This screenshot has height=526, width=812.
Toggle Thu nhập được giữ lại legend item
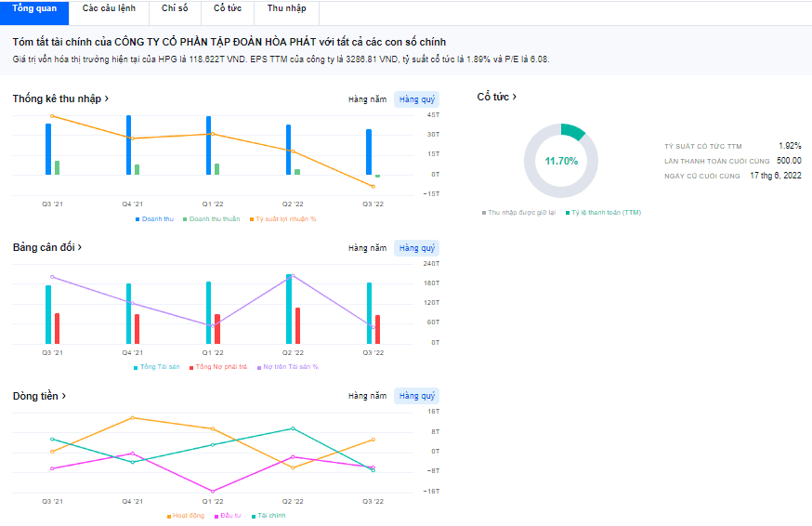pos(518,213)
